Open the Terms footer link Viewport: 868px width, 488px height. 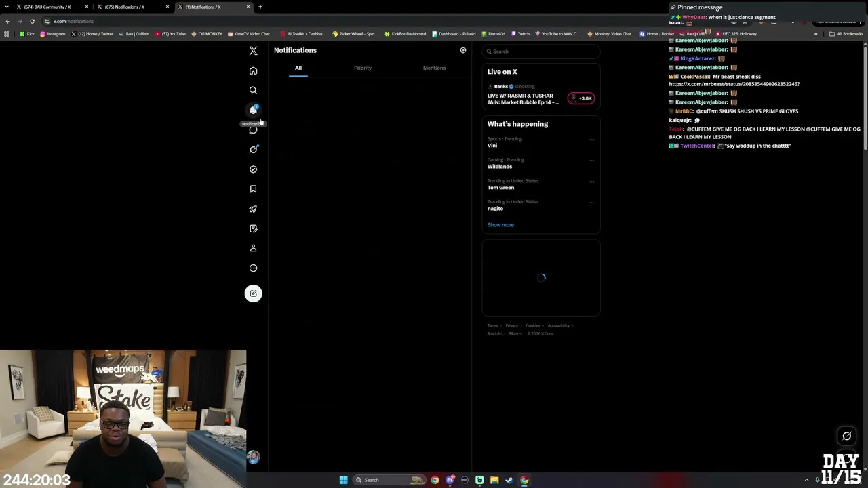click(x=492, y=325)
